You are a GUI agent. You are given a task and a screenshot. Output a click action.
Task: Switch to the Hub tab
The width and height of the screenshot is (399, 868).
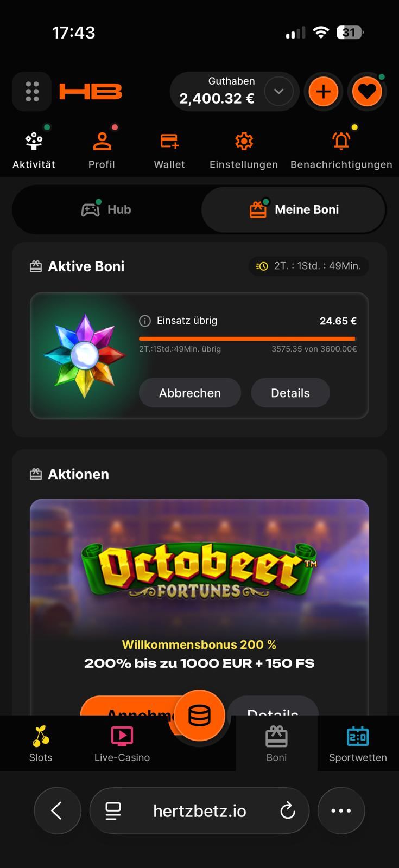pyautogui.click(x=106, y=209)
